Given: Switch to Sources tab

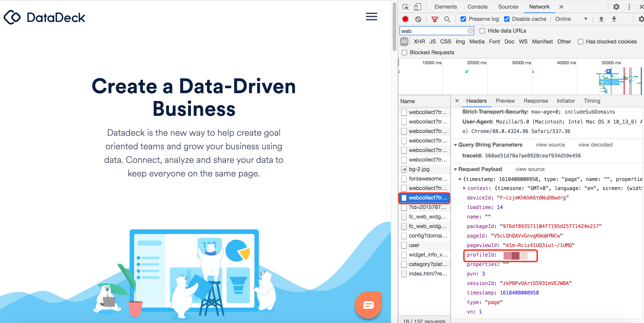Looking at the screenshot, I should click(x=508, y=7).
